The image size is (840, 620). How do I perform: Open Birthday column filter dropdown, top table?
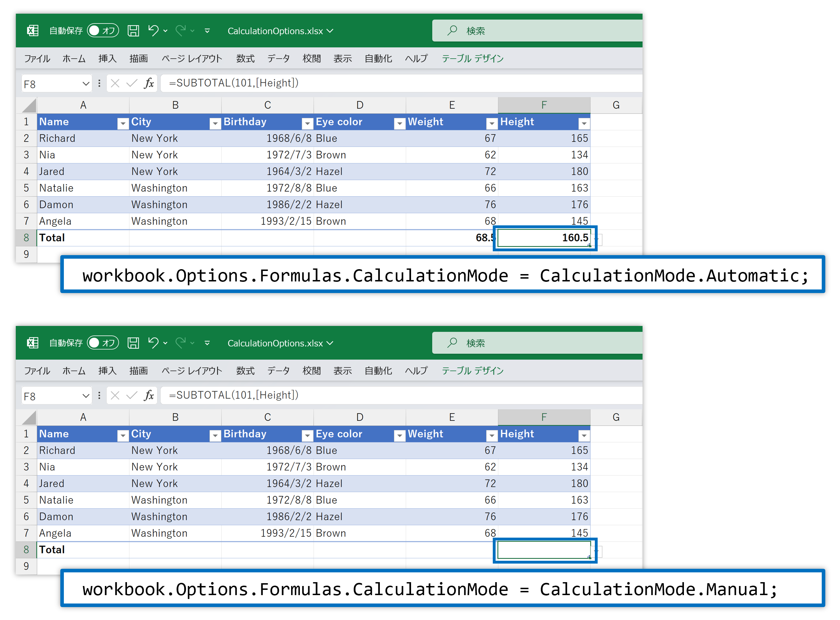(308, 123)
